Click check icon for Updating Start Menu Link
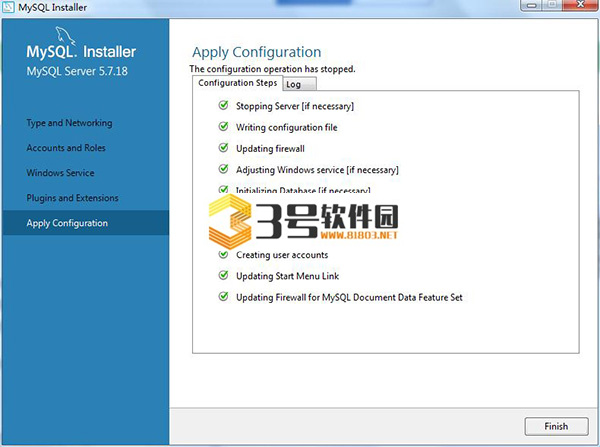Viewport: 600px width, 447px height. click(x=223, y=275)
